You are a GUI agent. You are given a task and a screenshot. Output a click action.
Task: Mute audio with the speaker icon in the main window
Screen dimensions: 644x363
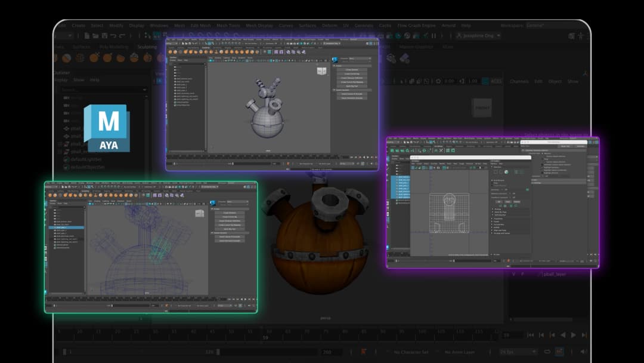(584, 352)
